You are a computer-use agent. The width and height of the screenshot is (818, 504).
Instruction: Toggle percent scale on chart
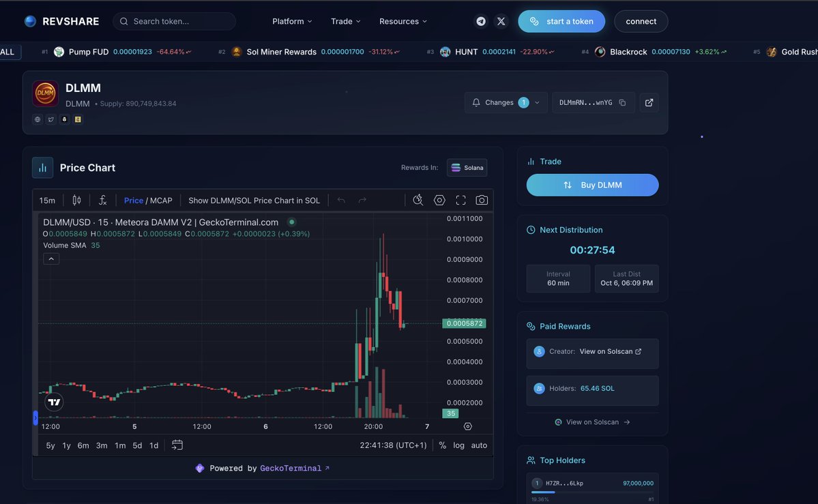click(x=442, y=445)
